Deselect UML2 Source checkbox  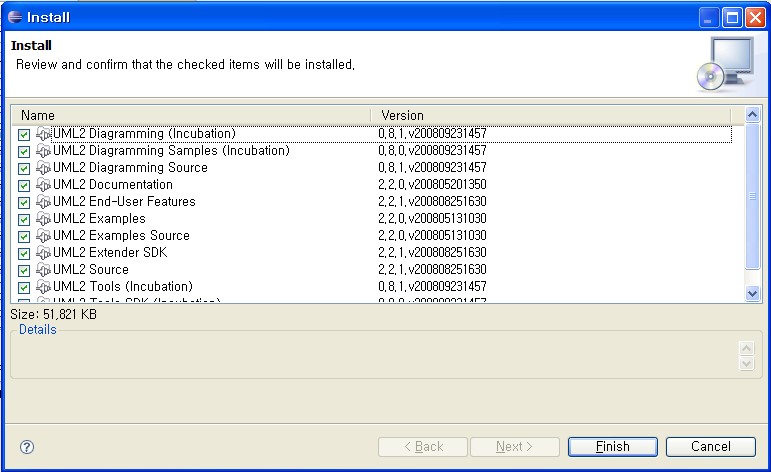point(24,270)
